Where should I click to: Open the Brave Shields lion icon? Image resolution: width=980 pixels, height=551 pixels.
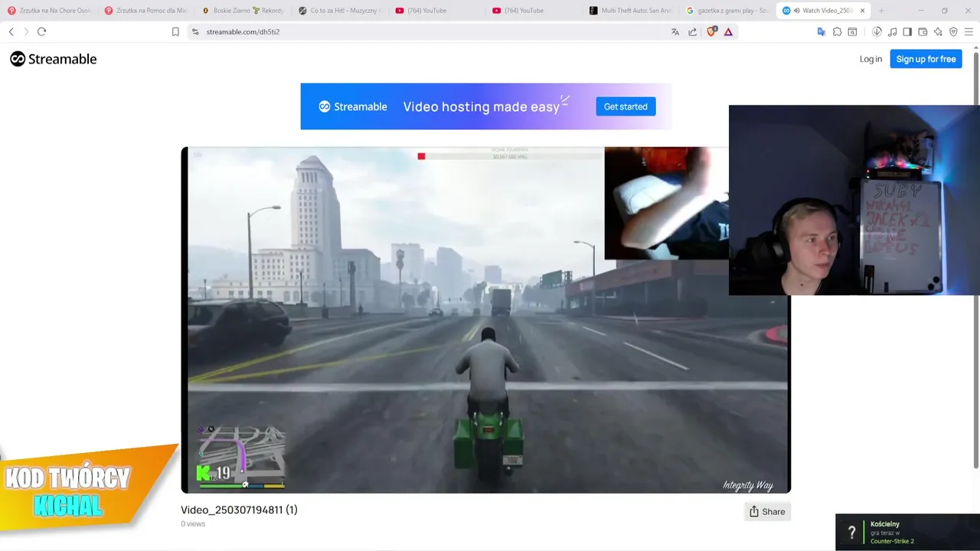tap(711, 31)
